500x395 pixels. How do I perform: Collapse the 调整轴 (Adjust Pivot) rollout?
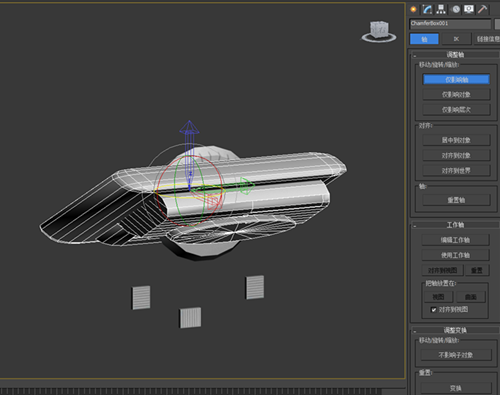[x=455, y=54]
